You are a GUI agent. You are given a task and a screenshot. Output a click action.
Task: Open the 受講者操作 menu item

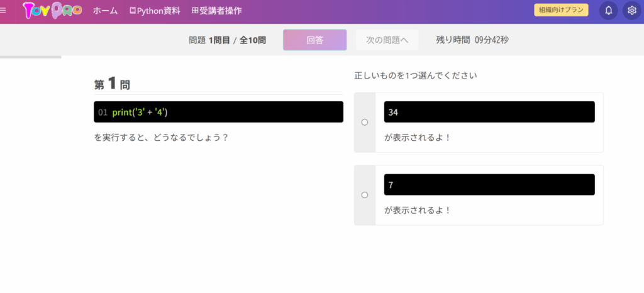[x=220, y=11]
